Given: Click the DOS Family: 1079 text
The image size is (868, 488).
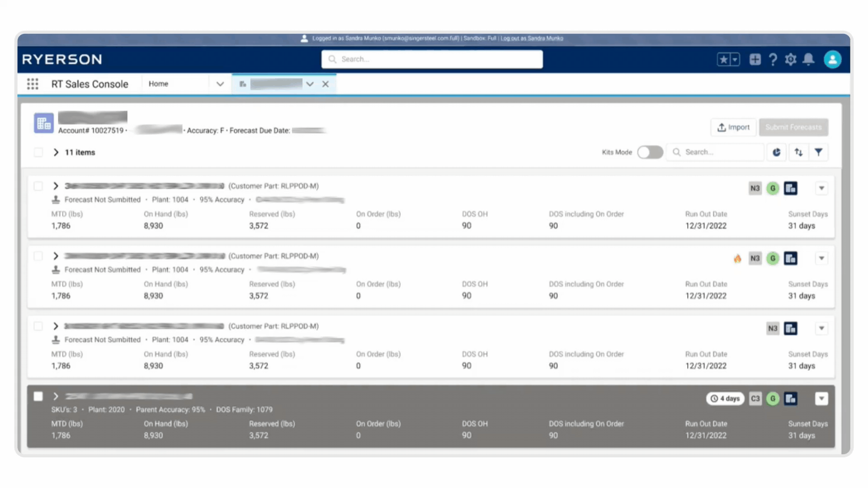Looking at the screenshot, I should coord(244,410).
